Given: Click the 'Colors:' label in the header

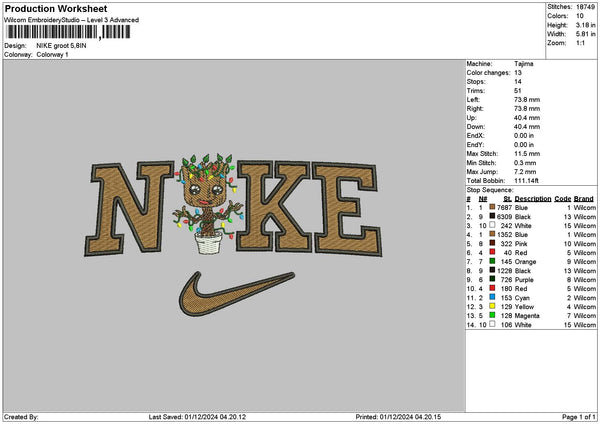Looking at the screenshot, I should (x=558, y=16).
